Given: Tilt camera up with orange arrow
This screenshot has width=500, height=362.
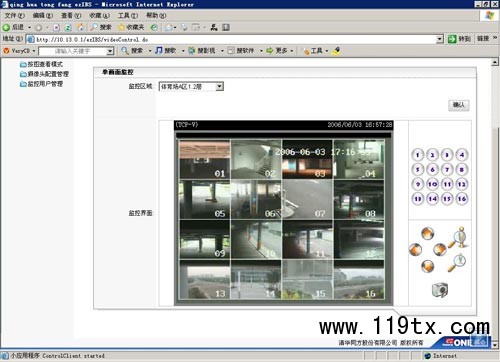Looking at the screenshot, I should point(427,233).
